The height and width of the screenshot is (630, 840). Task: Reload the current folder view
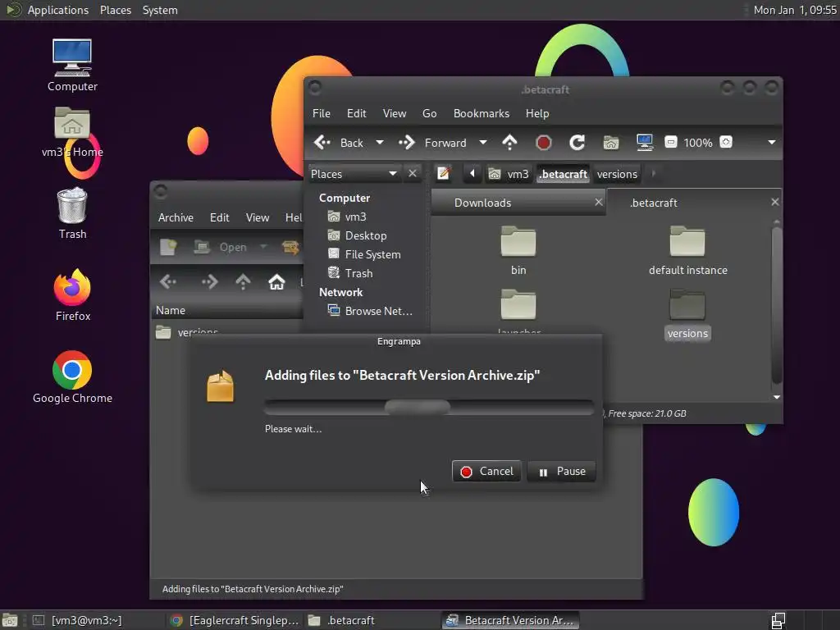[577, 143]
